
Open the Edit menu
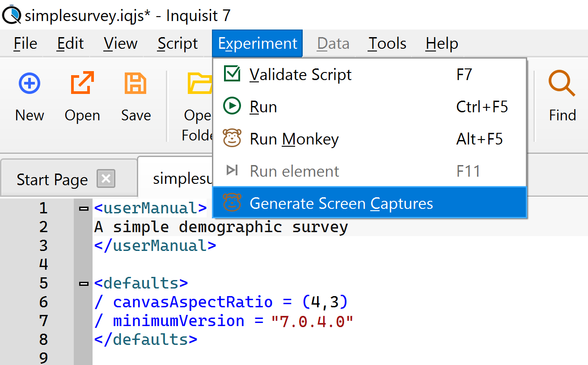click(x=70, y=43)
